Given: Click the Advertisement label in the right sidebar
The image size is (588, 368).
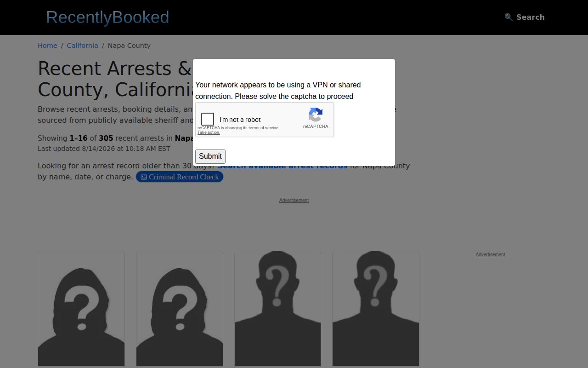Looking at the screenshot, I should pos(490,254).
